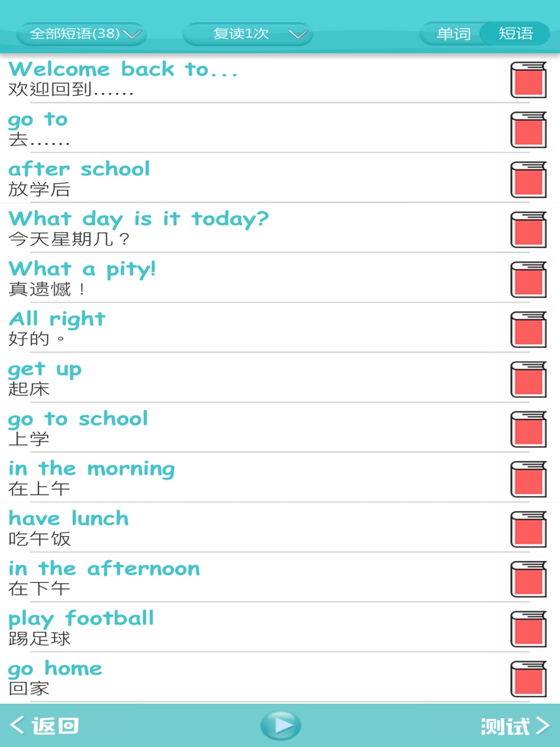Tap the book icon next to 'have lunch'
The width and height of the screenshot is (560, 747).
pyautogui.click(x=529, y=529)
